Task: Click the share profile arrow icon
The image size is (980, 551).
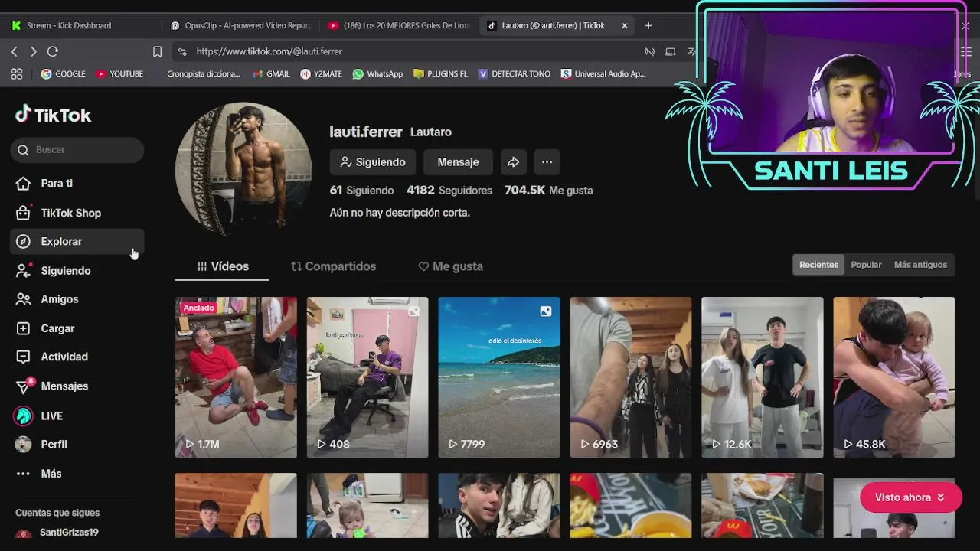Action: click(513, 162)
